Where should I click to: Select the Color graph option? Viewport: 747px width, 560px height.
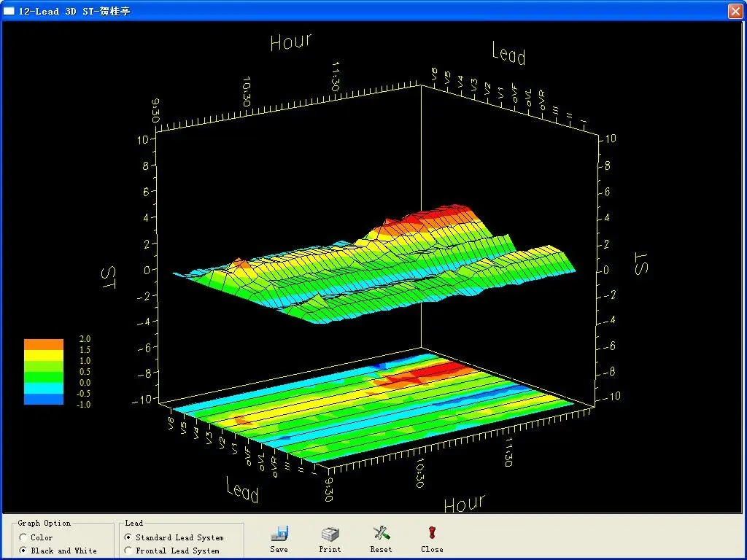pos(24,537)
